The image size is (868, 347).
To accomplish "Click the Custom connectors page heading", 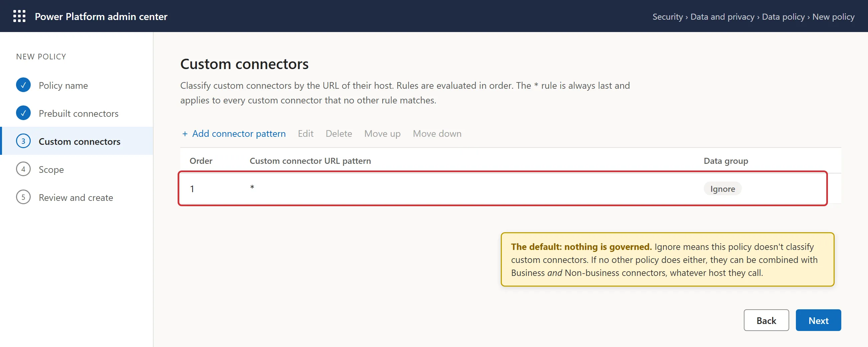I will pyautogui.click(x=244, y=64).
